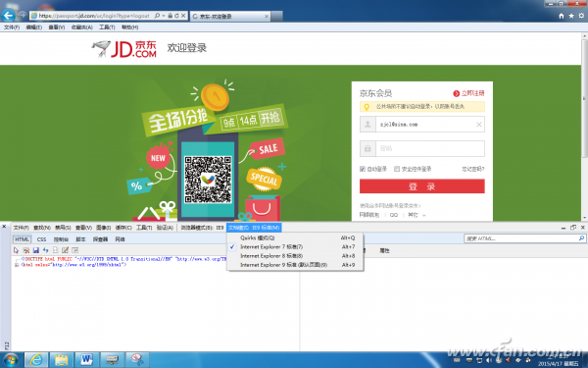
Task: Open the IE 编辑(E) menu
Action: pyautogui.click(x=34, y=27)
